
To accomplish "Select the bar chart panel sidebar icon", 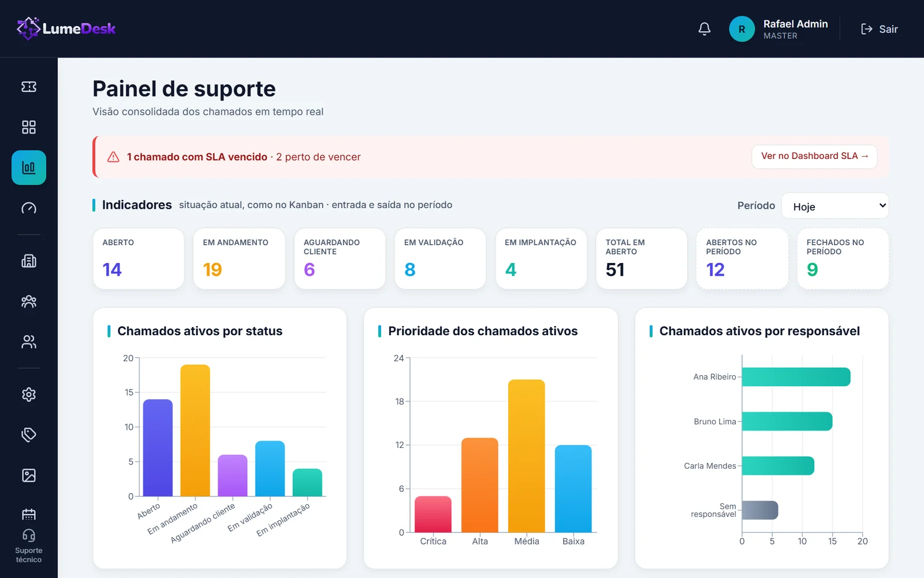I will 29,168.
